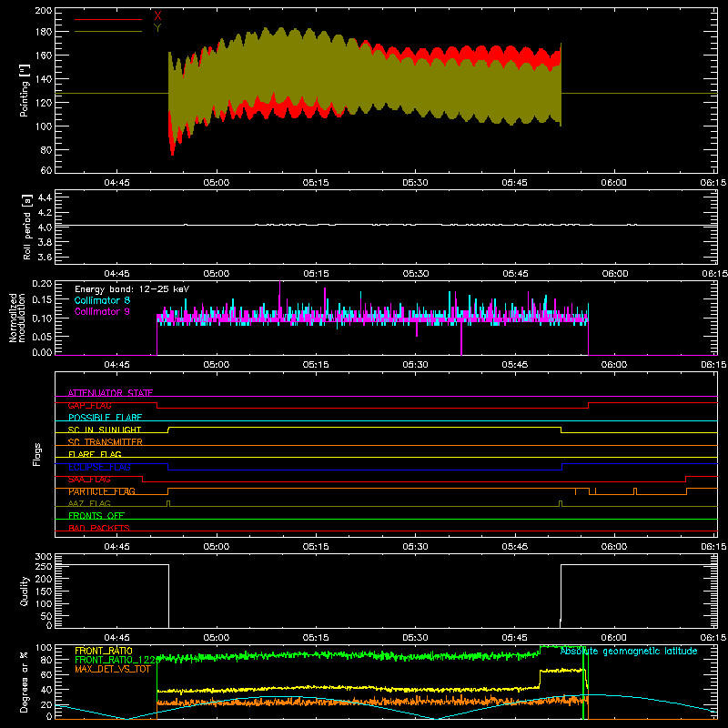Select the Normalized modulation axis title

pos(18,318)
